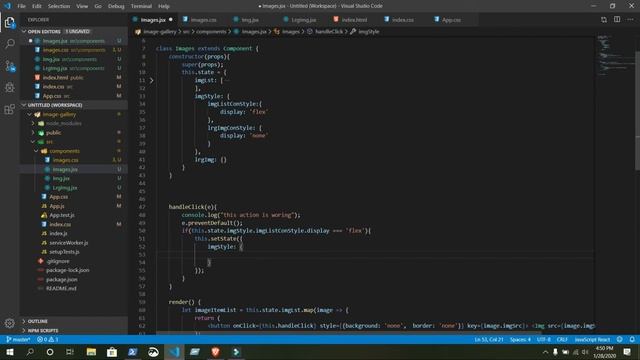Close the unsaved Images.jsx tab dot
This screenshot has width=640, height=360.
click(171, 20)
